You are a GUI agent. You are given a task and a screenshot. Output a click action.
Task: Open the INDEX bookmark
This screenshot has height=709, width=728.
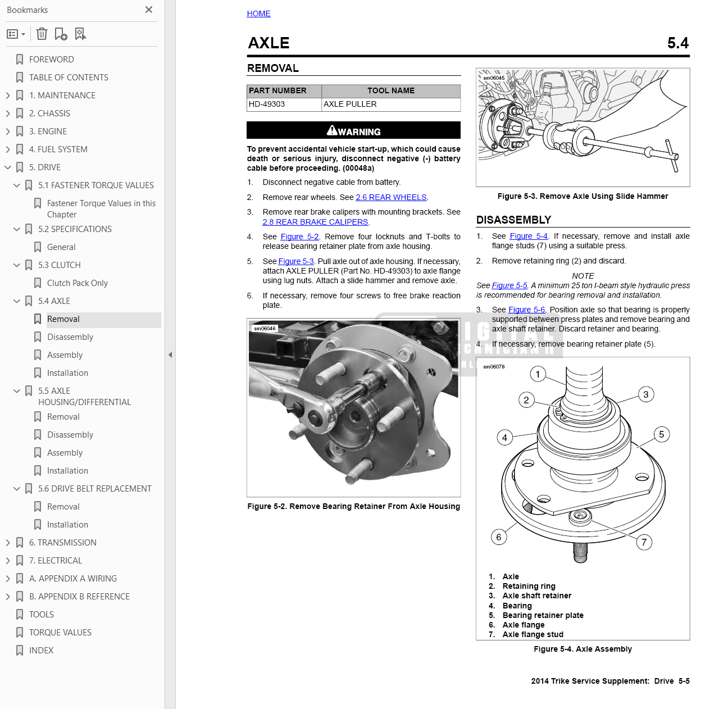click(x=41, y=651)
